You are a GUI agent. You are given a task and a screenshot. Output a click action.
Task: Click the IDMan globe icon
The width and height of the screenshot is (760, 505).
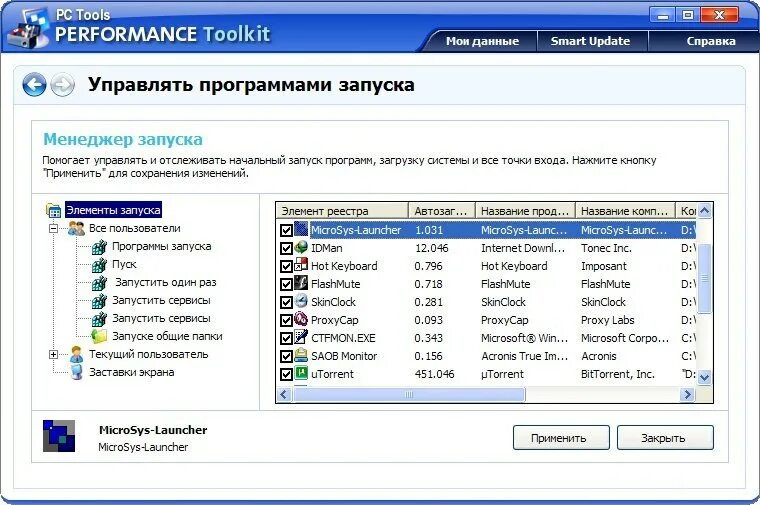[301, 247]
